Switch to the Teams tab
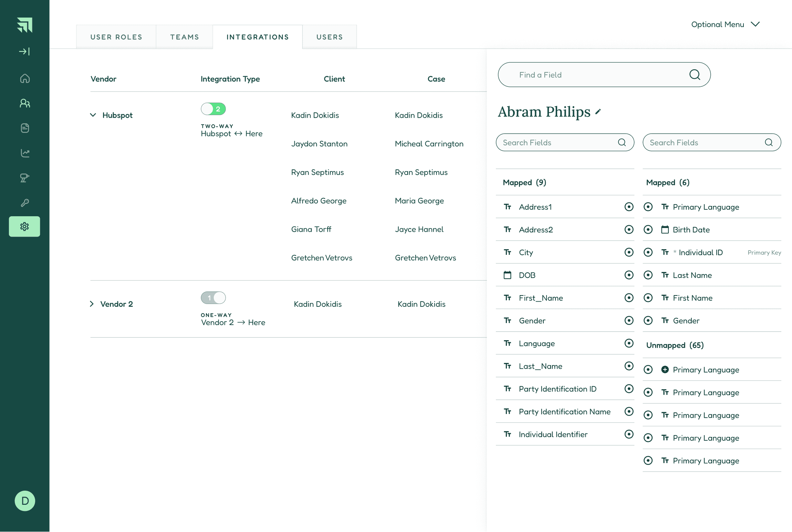Screen dimensions: 792x532 185,37
